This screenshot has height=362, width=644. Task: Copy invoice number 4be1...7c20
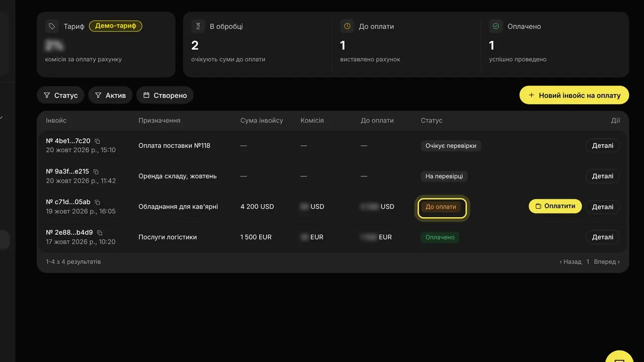[x=98, y=141]
